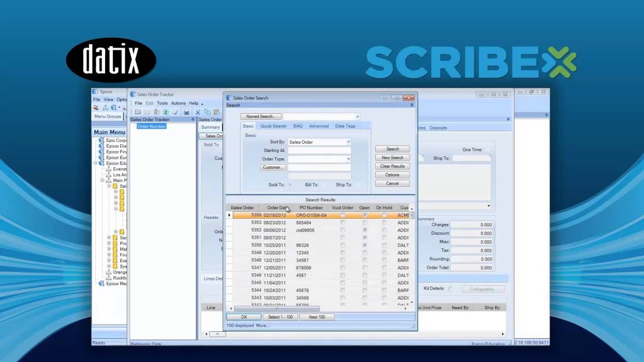Click the Epicor Dis company icon in the tree

pos(101,146)
